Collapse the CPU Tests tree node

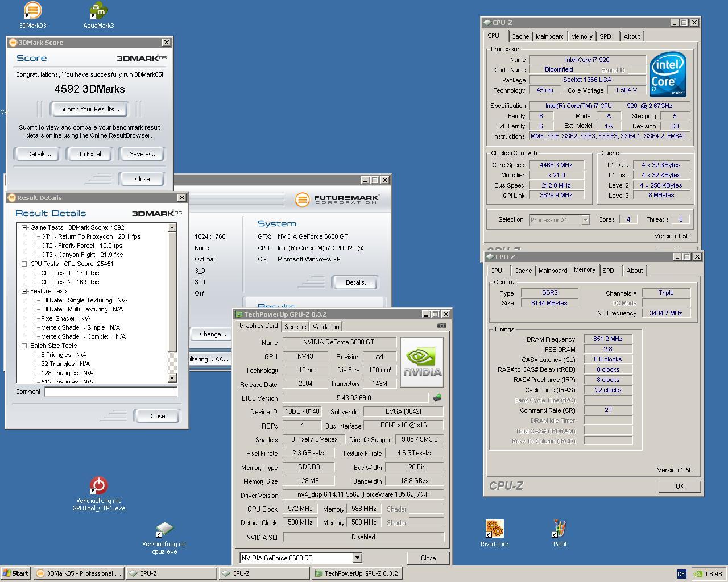24,264
